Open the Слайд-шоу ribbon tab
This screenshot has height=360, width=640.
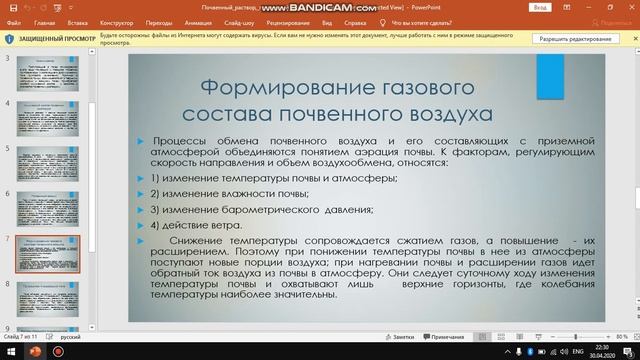239,23
